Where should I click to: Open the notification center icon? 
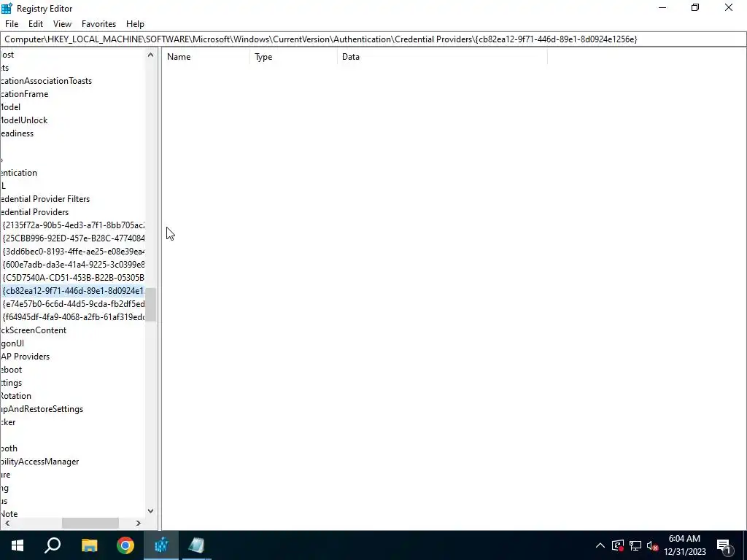[724, 545]
